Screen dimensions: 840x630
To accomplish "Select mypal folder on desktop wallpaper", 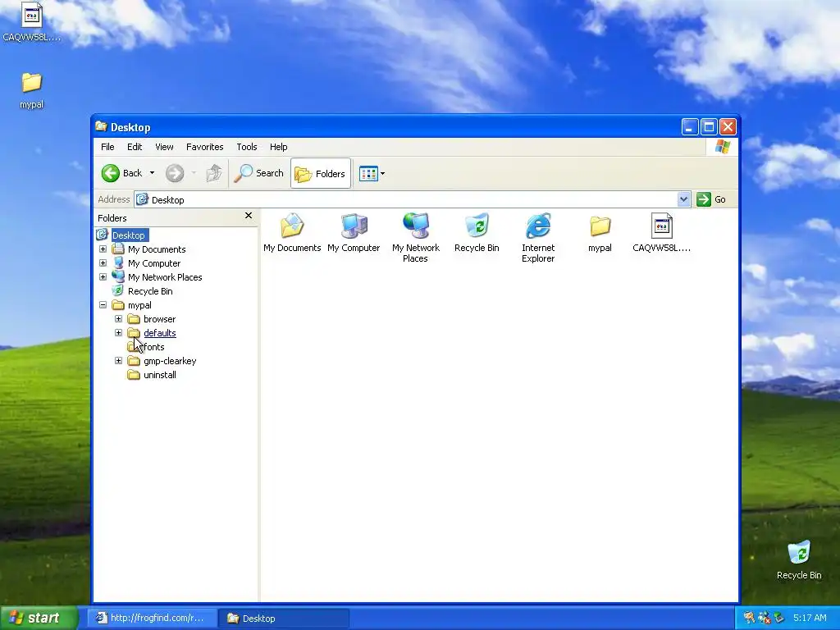I will (x=32, y=91).
